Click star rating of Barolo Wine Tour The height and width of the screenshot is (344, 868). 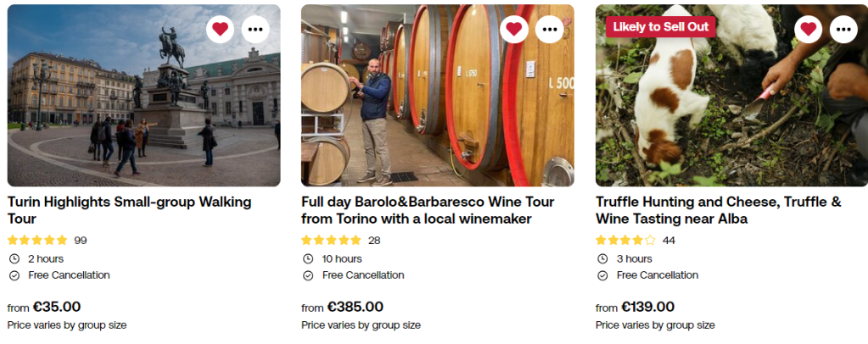332,240
